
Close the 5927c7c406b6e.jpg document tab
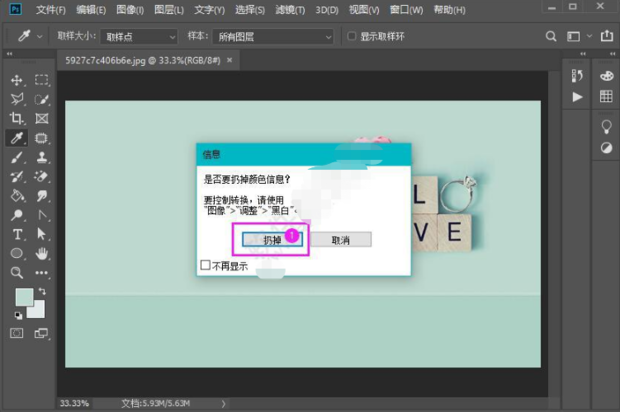point(229,60)
